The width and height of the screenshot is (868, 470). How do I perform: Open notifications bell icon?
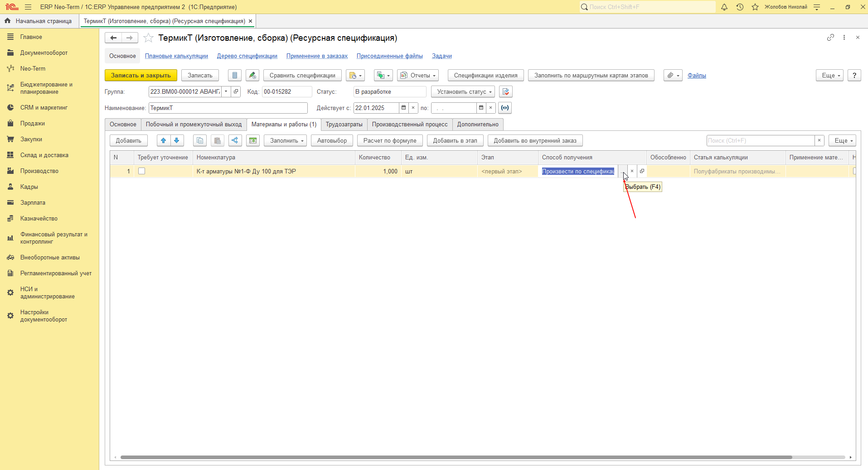(x=724, y=7)
